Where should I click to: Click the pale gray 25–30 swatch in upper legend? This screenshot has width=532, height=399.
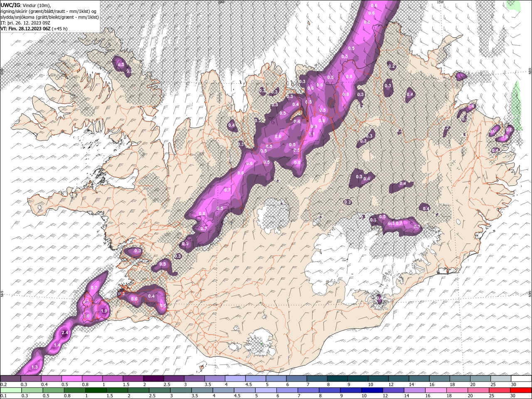coord(501,378)
